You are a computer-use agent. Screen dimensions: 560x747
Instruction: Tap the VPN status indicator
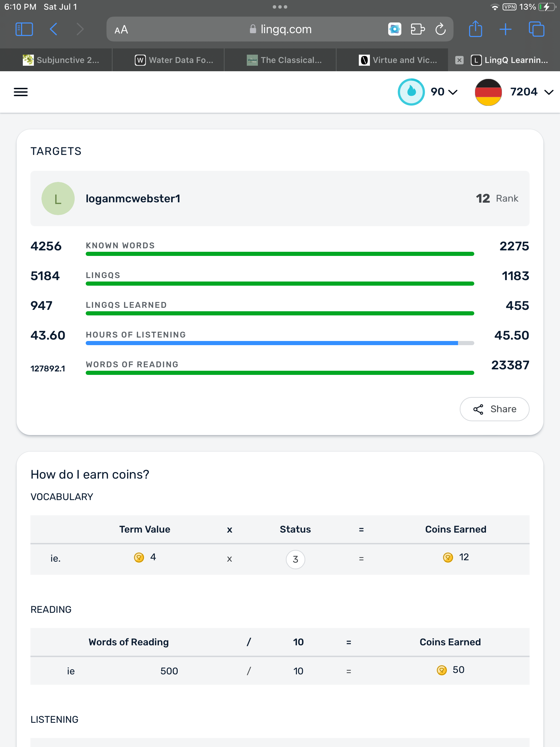[510, 7]
